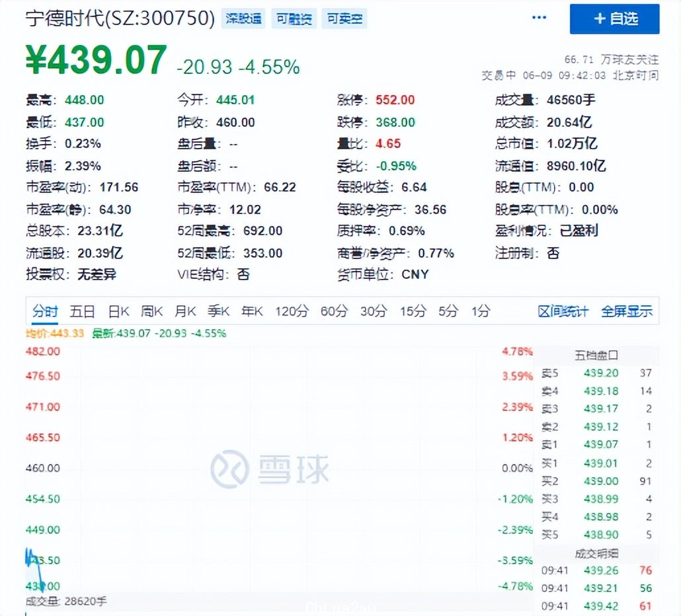Click the 市盈率(TTM) value 66.22
Viewport: 681px width, 616px height.
[x=280, y=188]
